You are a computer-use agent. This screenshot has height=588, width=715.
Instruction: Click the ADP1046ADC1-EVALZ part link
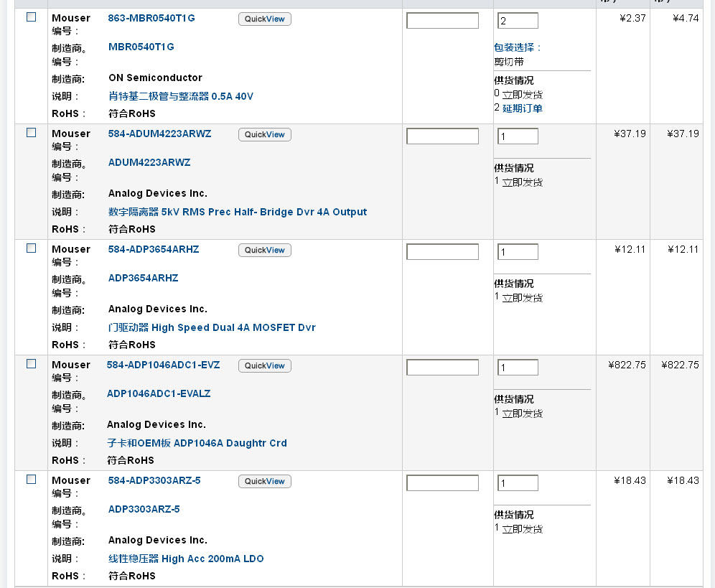click(x=159, y=394)
